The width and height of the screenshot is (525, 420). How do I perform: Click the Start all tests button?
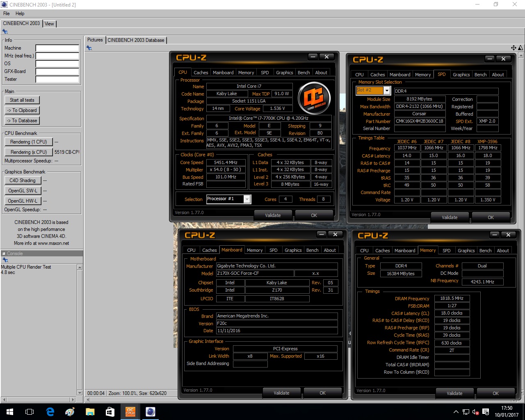pyautogui.click(x=22, y=100)
